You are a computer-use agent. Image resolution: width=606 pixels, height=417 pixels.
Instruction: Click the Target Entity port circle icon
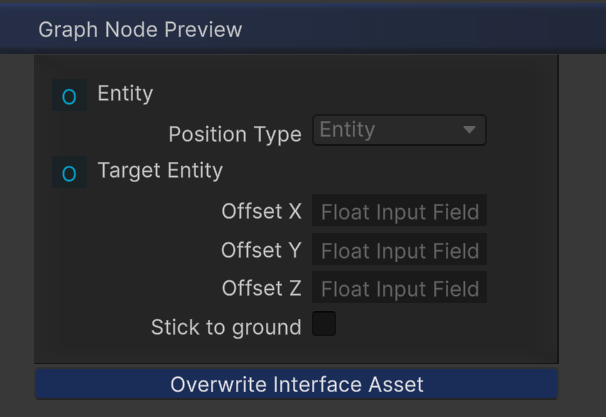tap(69, 174)
